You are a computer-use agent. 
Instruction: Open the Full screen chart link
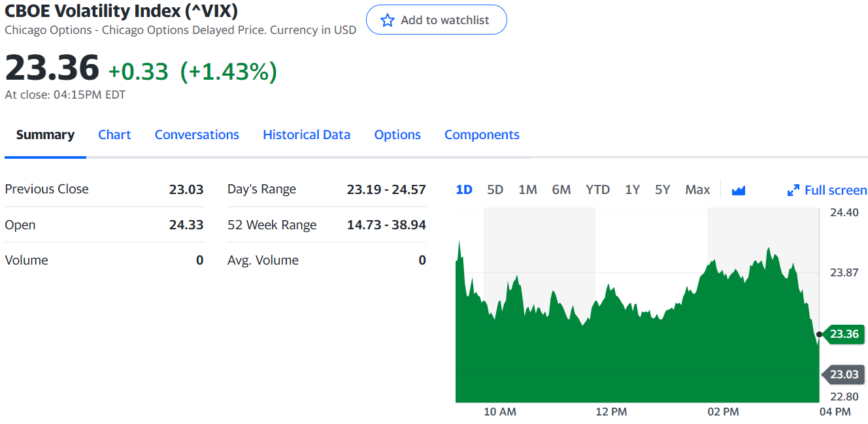[x=836, y=190]
